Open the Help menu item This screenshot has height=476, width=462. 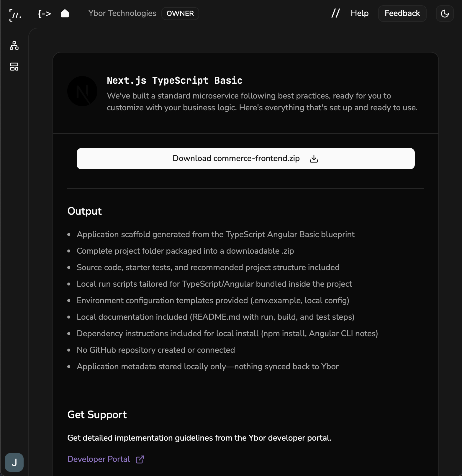[x=359, y=13]
